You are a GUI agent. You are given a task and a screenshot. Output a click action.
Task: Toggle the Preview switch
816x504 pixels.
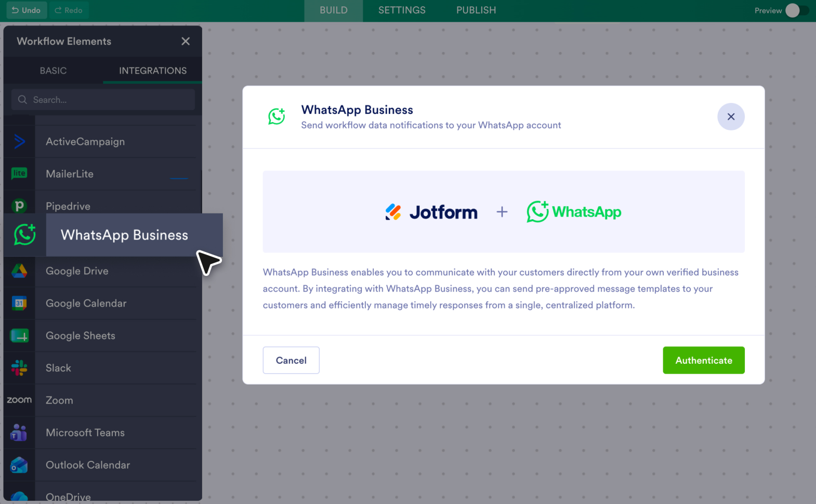(x=797, y=10)
